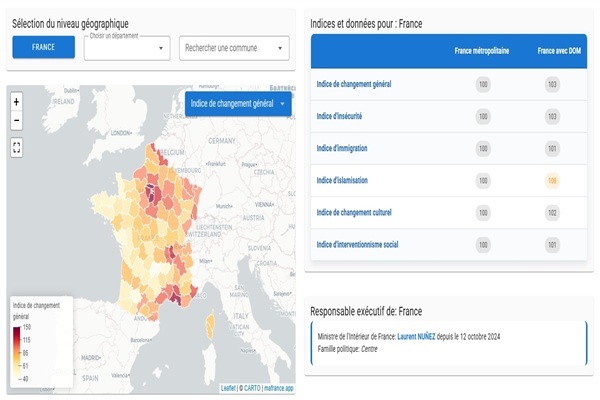
Task: Select the Indice de changement général row
Action: click(x=353, y=84)
